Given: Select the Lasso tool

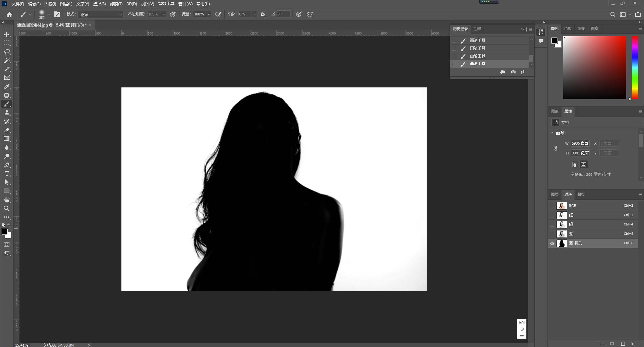Looking at the screenshot, I should click(7, 52).
